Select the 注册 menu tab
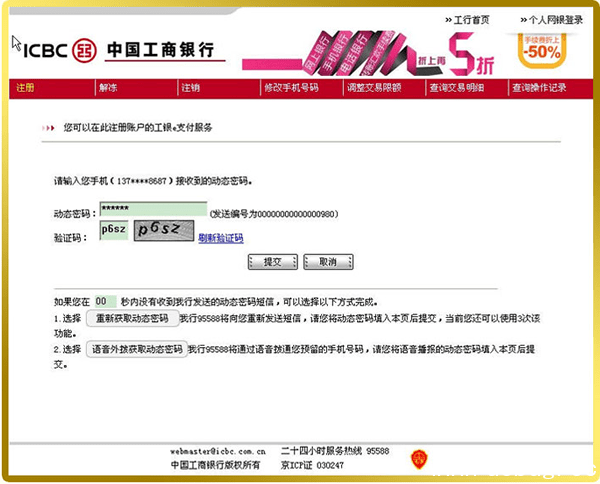This screenshot has height=484, width=600. tap(25, 88)
